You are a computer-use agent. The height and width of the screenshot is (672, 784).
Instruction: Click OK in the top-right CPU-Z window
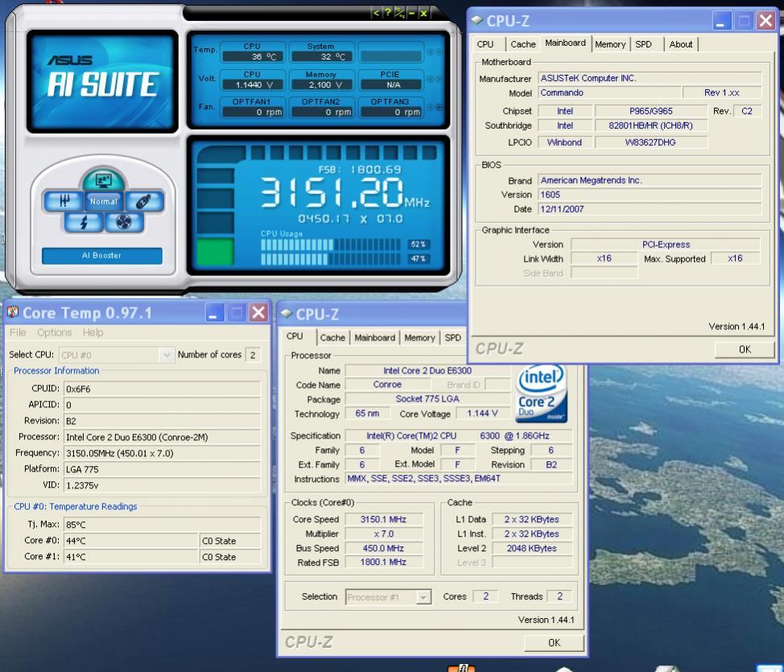pos(745,349)
